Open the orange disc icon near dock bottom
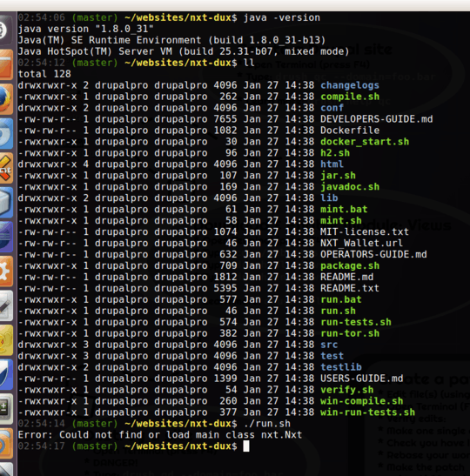 coord(5,443)
